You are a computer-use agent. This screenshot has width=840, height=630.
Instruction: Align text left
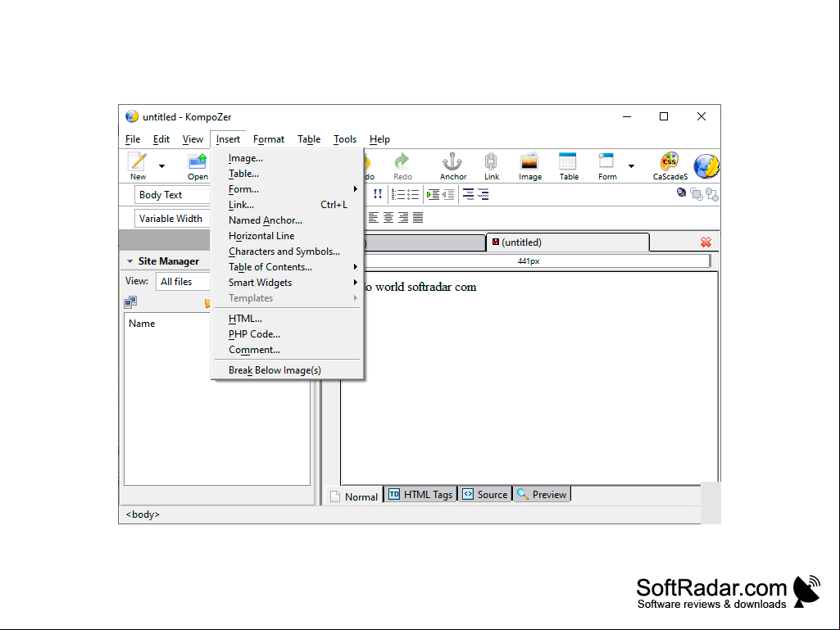point(374,217)
